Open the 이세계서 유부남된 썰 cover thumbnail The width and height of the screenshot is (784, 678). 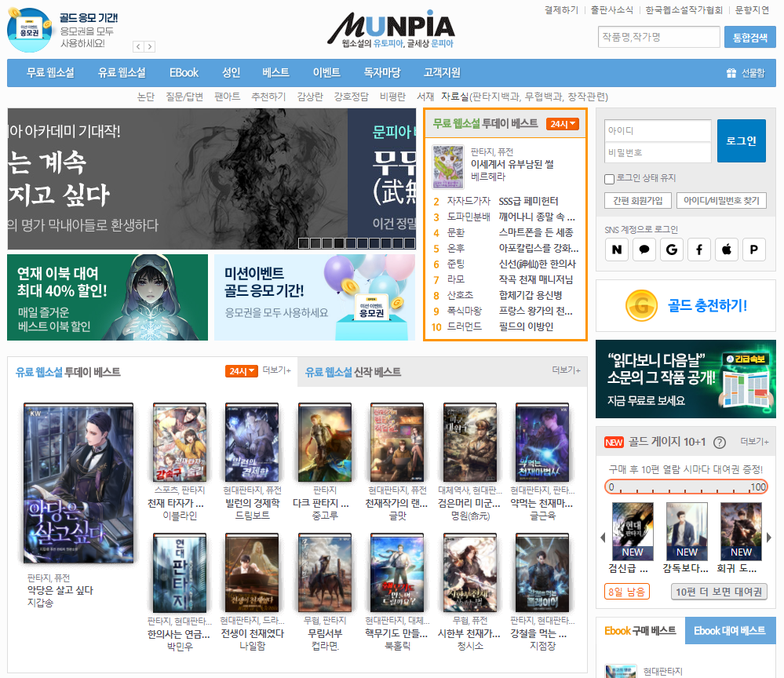point(448,167)
